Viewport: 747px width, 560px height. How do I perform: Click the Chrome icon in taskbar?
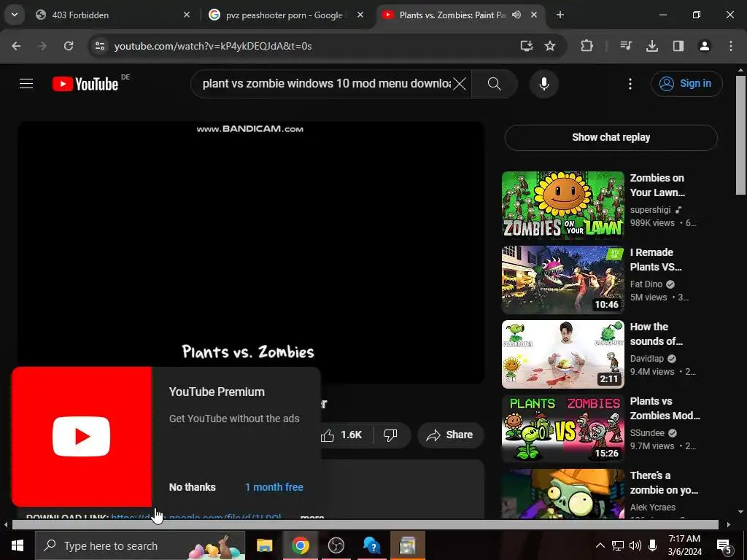point(300,545)
